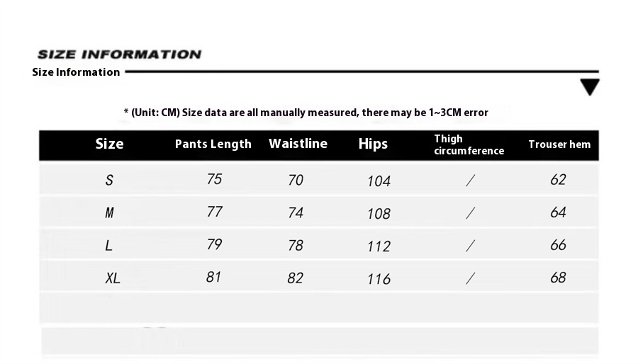
Task: Click the size M row label
Action: (x=109, y=213)
